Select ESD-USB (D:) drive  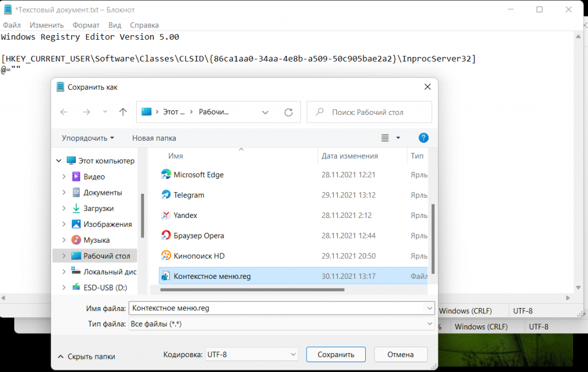pyautogui.click(x=105, y=287)
